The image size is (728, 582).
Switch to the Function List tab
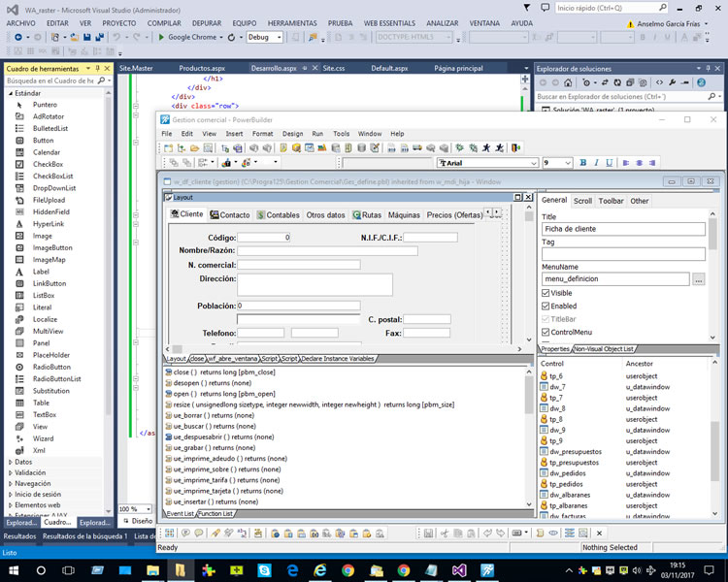pos(215,513)
